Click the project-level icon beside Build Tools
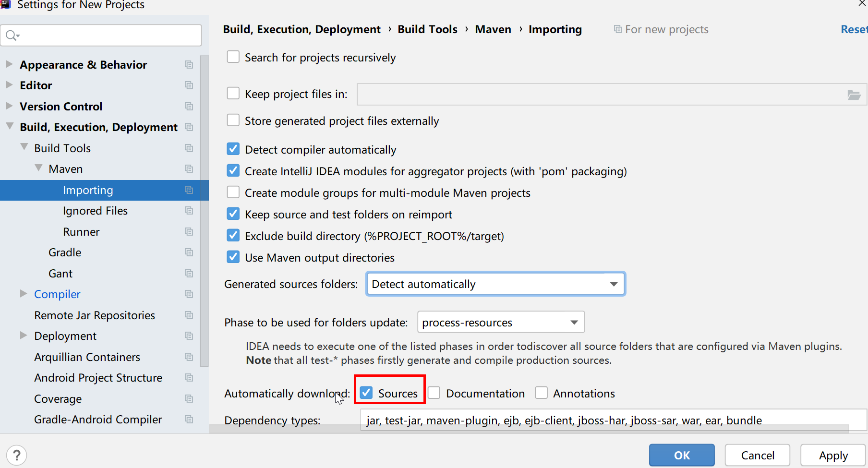Viewport: 868px width, 468px height. (x=189, y=148)
